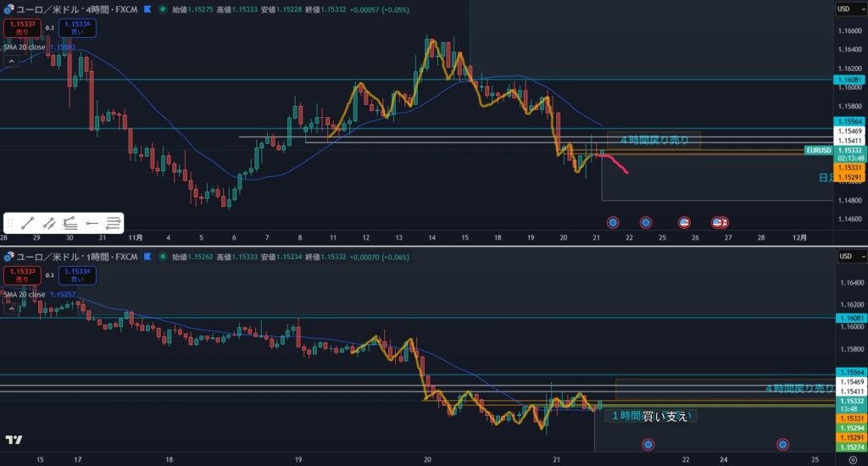Select the trend line tool in the floating toolbar
The image size is (868, 466).
click(28, 223)
